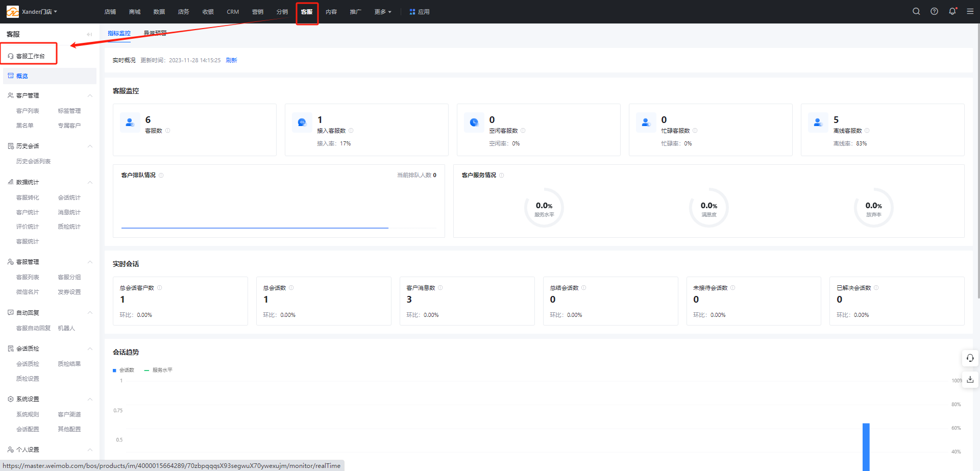This screenshot has height=471, width=980.
Task: Switch to the 异常预警 tab
Action: point(155,33)
